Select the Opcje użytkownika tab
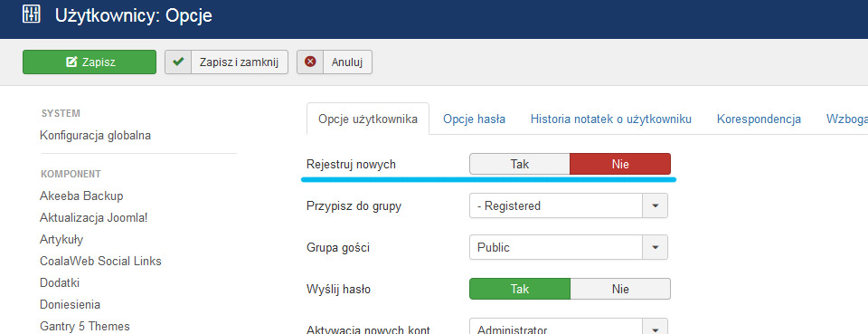This screenshot has width=868, height=334. pos(368,119)
